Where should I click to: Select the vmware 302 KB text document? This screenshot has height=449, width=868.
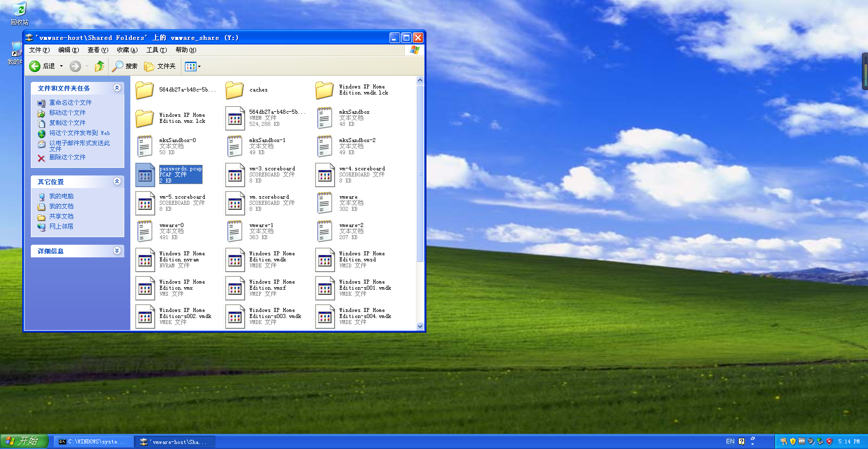tap(340, 203)
